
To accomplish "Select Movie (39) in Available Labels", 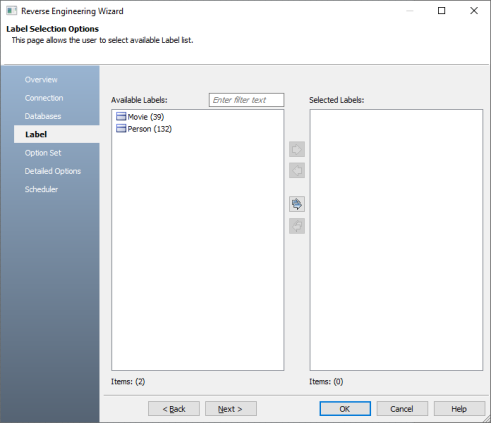I will pyautogui.click(x=146, y=117).
